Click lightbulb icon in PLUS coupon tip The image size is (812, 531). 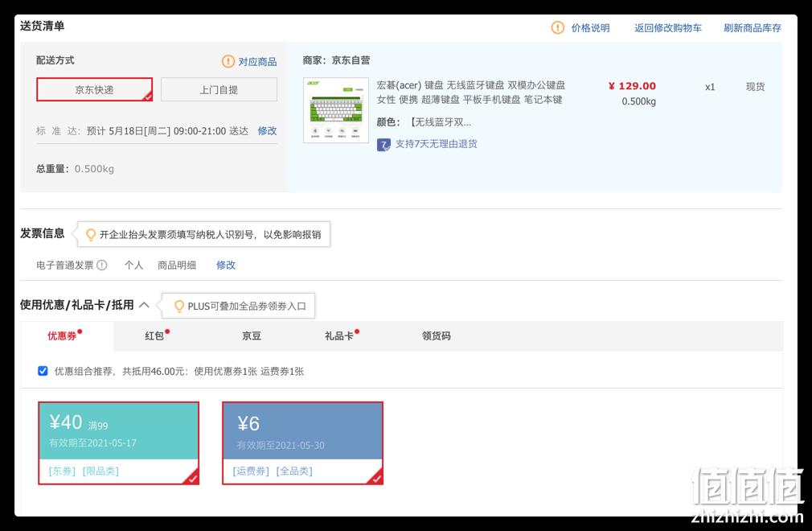pyautogui.click(x=179, y=307)
